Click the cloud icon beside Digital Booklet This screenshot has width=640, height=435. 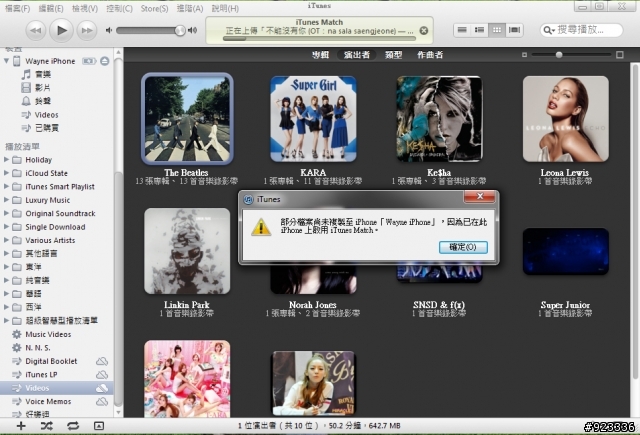(x=102, y=361)
